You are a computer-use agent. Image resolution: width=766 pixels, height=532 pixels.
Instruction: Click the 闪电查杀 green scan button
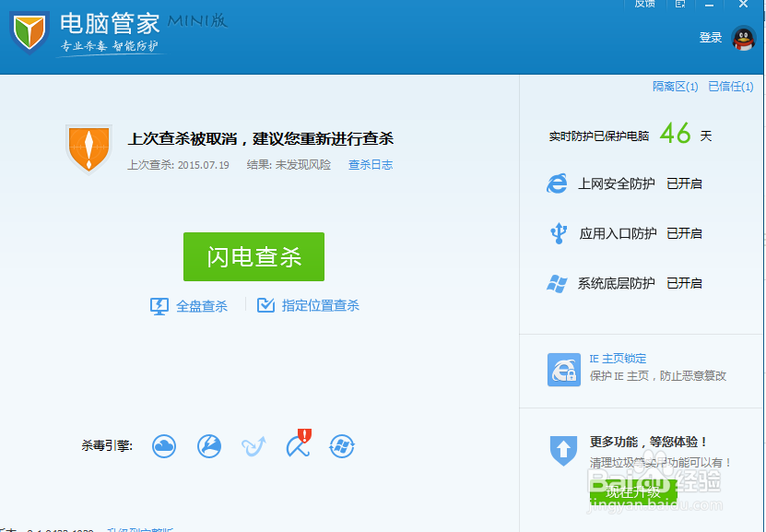point(253,256)
